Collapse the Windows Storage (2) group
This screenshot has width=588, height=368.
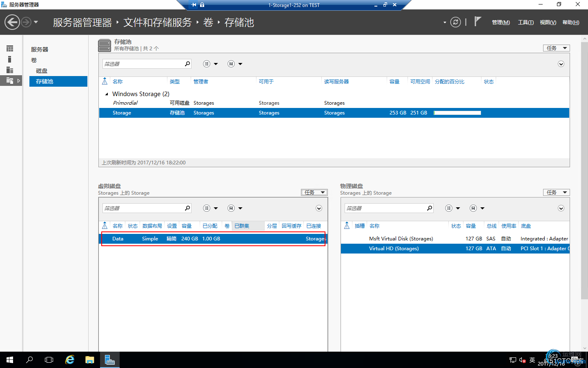(107, 94)
